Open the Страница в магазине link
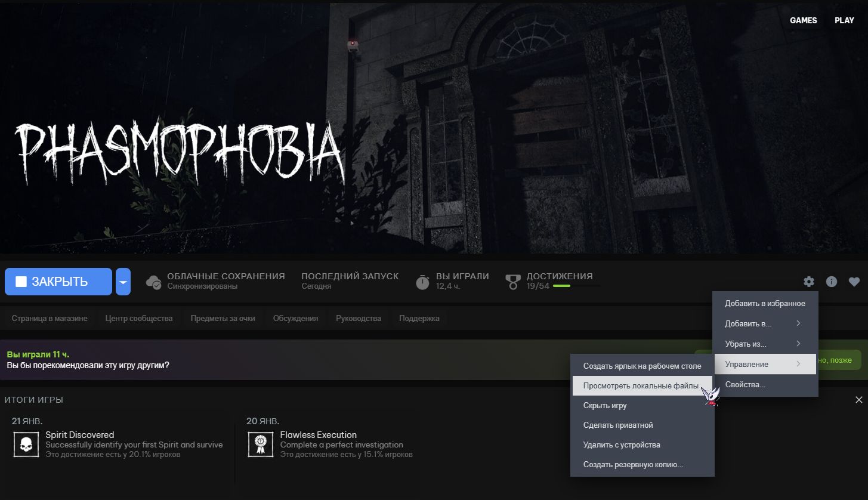The image size is (868, 500). pyautogui.click(x=50, y=318)
